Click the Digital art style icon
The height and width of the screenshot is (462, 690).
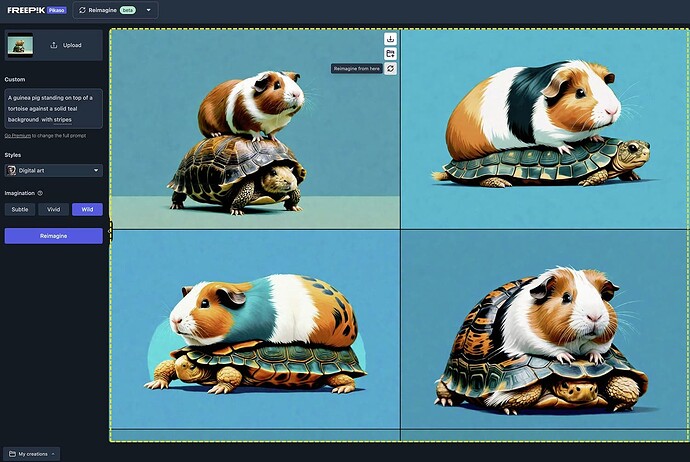[x=12, y=171]
